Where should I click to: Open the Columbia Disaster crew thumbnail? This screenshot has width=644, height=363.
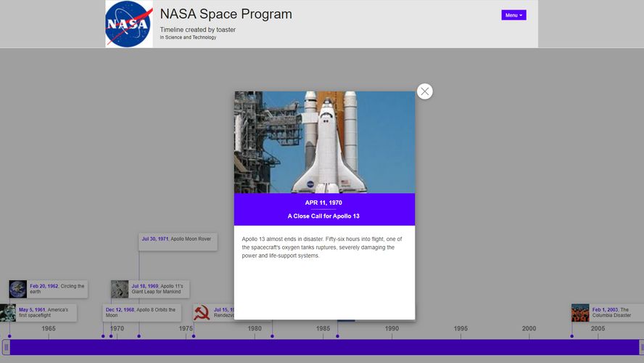pyautogui.click(x=580, y=313)
